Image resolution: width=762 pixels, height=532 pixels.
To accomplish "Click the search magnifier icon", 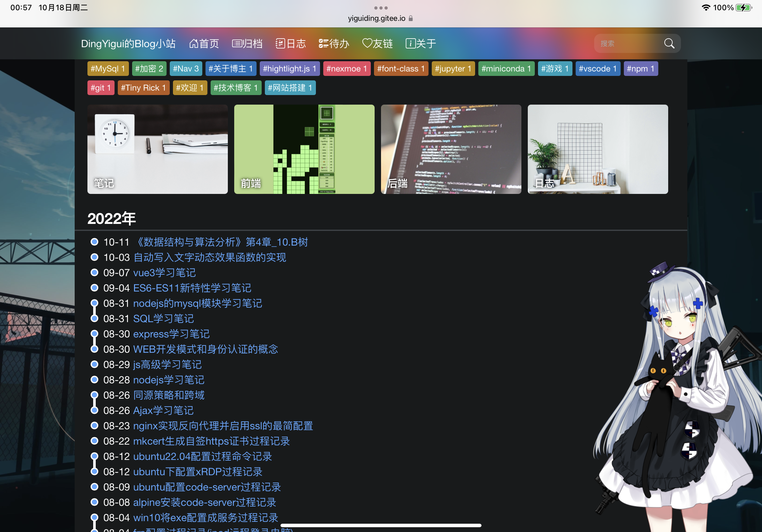I will (669, 43).
